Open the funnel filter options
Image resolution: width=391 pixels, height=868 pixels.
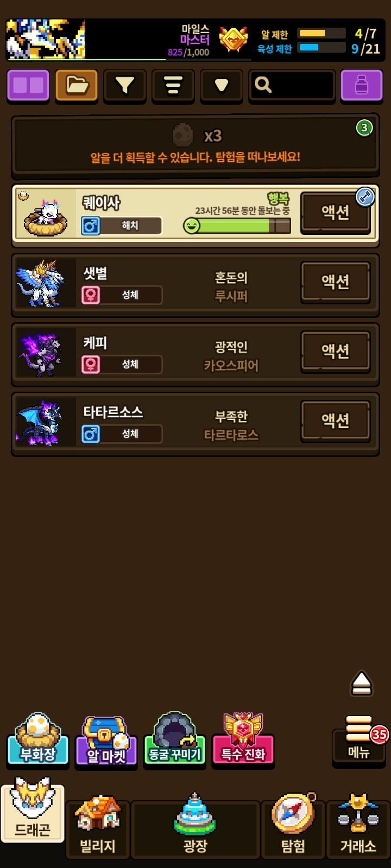(x=125, y=86)
